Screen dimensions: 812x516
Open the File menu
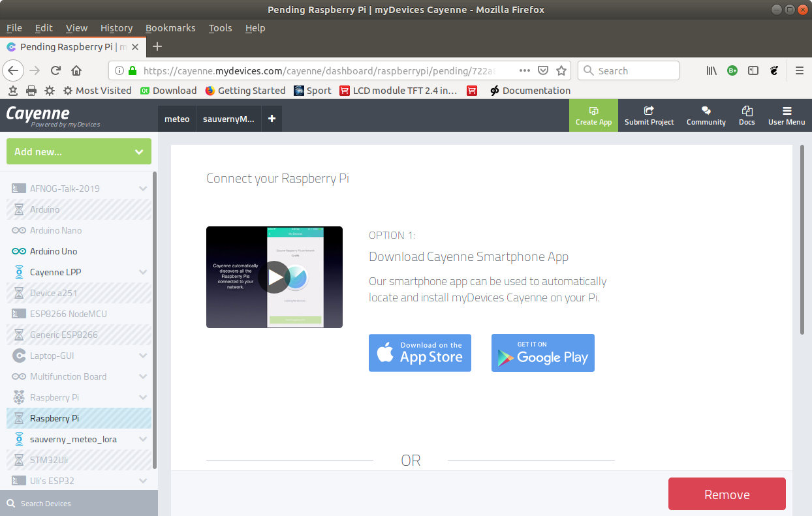tap(14, 28)
